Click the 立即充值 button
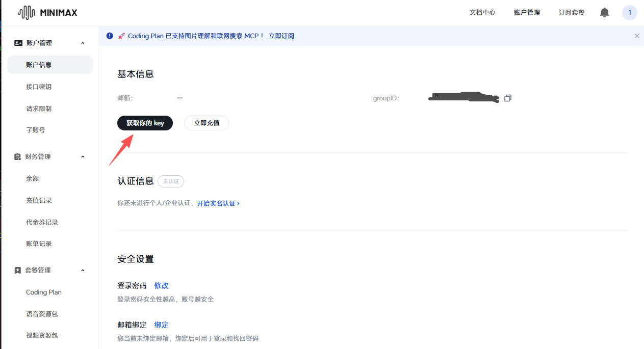 [206, 123]
